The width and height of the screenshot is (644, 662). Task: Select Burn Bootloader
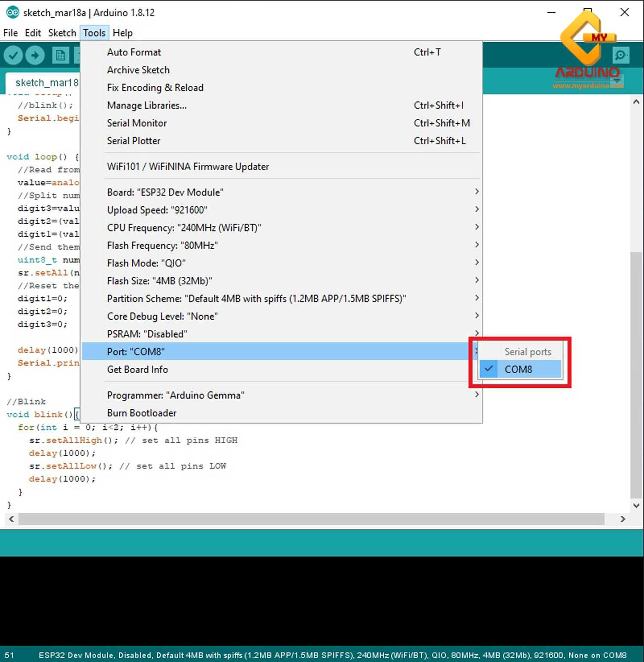click(142, 413)
